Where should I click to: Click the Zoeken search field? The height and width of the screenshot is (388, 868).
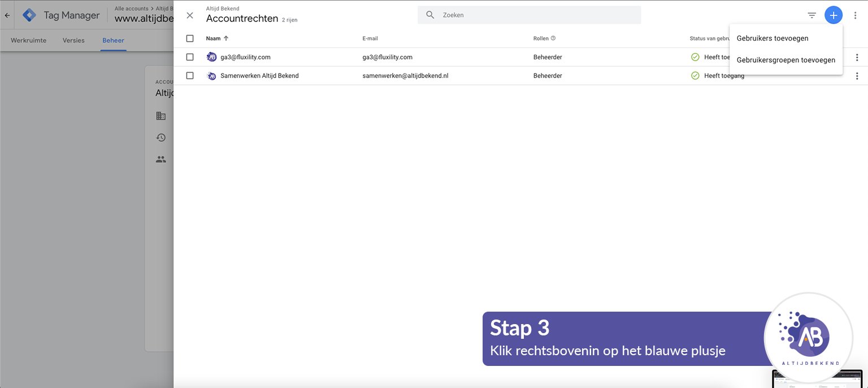pos(537,15)
